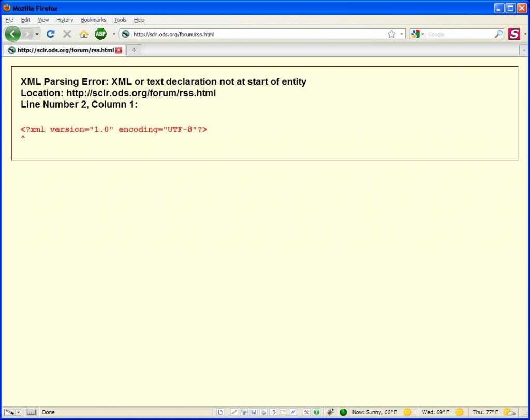This screenshot has width=530, height=420.
Task: Click the save disk icon in status bar
Action: 254,412
